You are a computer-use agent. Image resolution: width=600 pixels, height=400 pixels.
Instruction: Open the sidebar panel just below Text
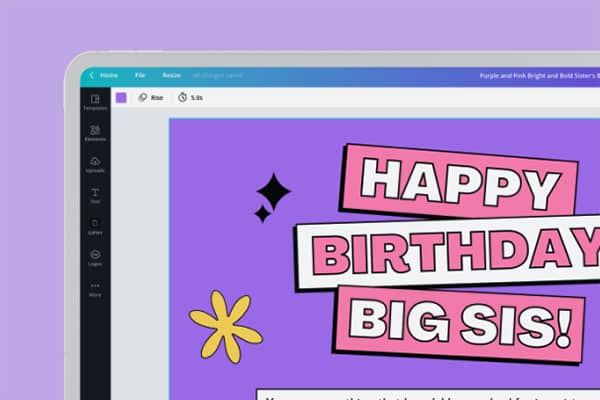click(x=95, y=227)
